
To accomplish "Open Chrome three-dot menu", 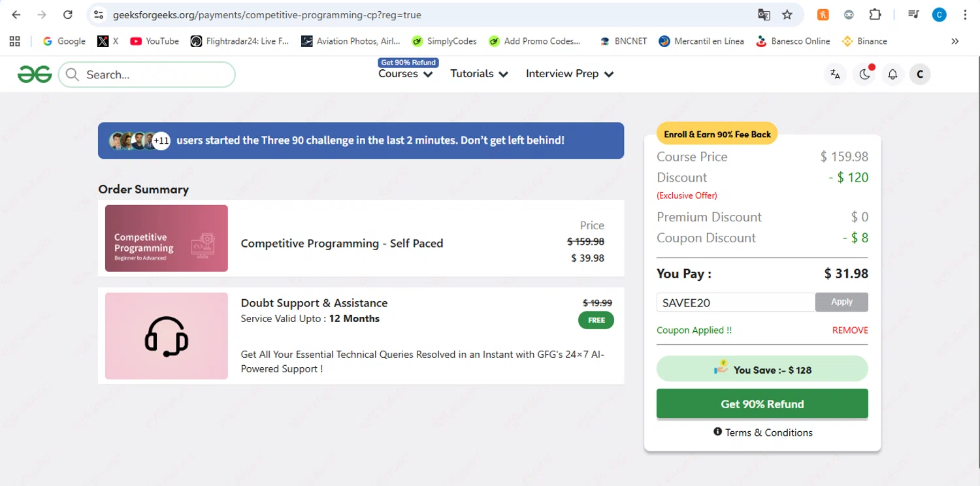I will coord(965,14).
